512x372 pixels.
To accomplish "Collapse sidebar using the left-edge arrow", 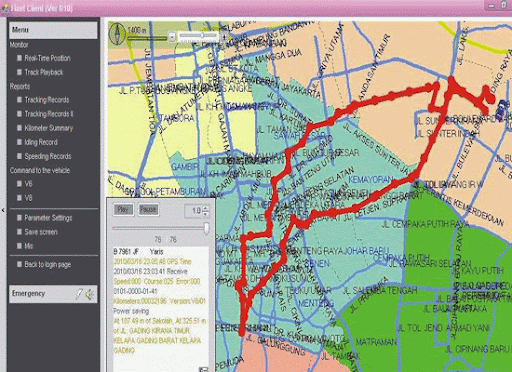I will click(3, 210).
